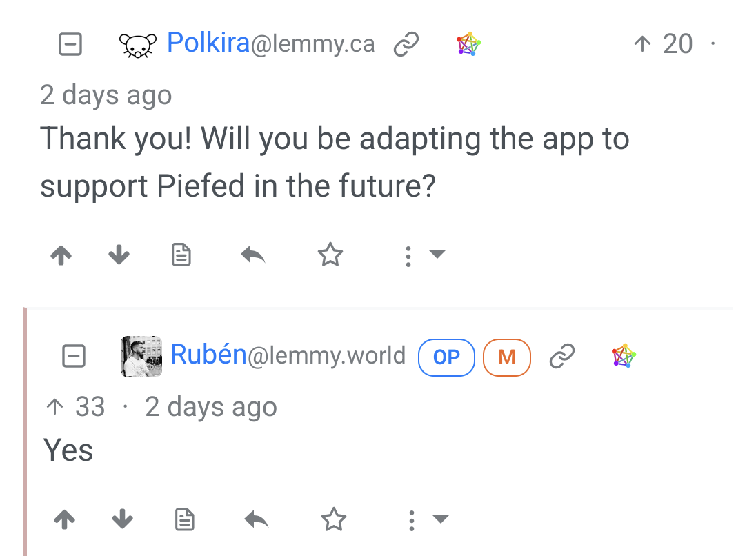View source of Polkira's comment
This screenshot has width=756, height=556.
pos(181,256)
